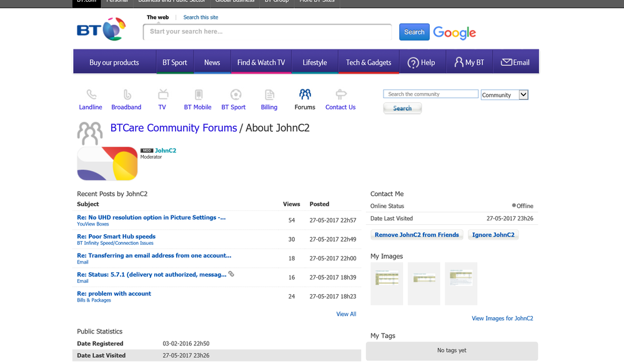Click Remove JohnC2 from Friends
The image size is (624, 364).
coord(417,235)
